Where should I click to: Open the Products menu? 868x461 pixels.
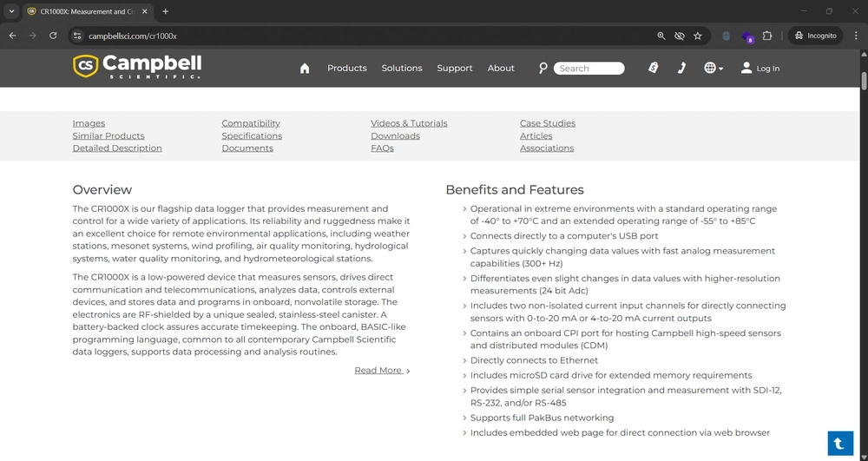tap(346, 68)
